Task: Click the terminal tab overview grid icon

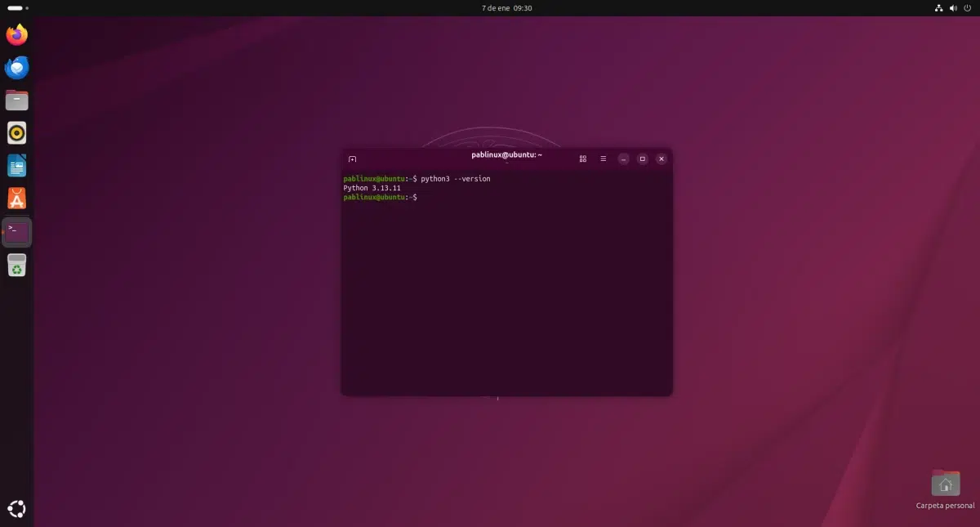Action: point(582,159)
